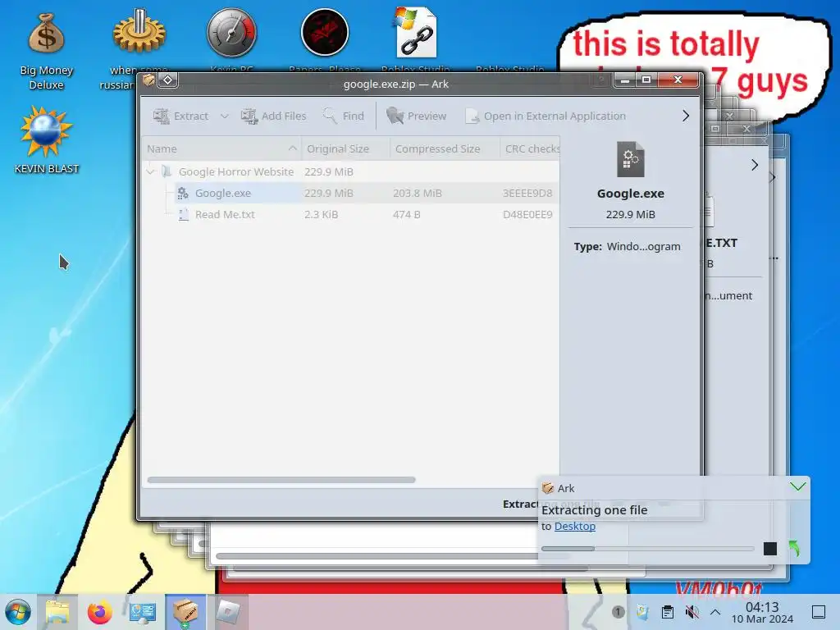The height and width of the screenshot is (630, 840).
Task: Click Open in External Application
Action: (x=546, y=116)
